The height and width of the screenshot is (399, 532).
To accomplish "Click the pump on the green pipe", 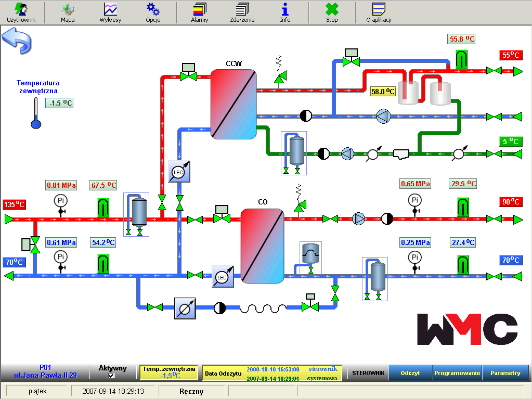I will (x=347, y=153).
